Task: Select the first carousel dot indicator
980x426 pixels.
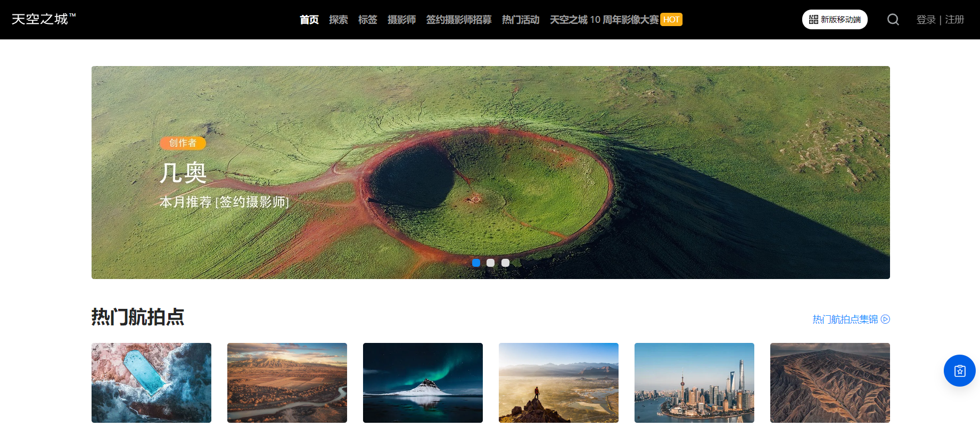Action: tap(476, 263)
